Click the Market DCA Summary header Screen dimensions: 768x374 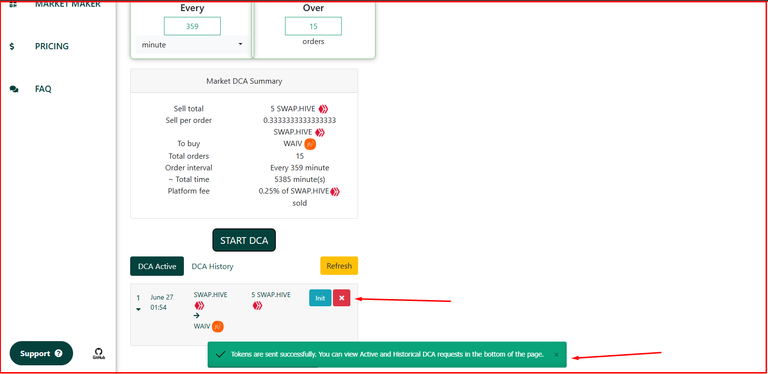[244, 81]
